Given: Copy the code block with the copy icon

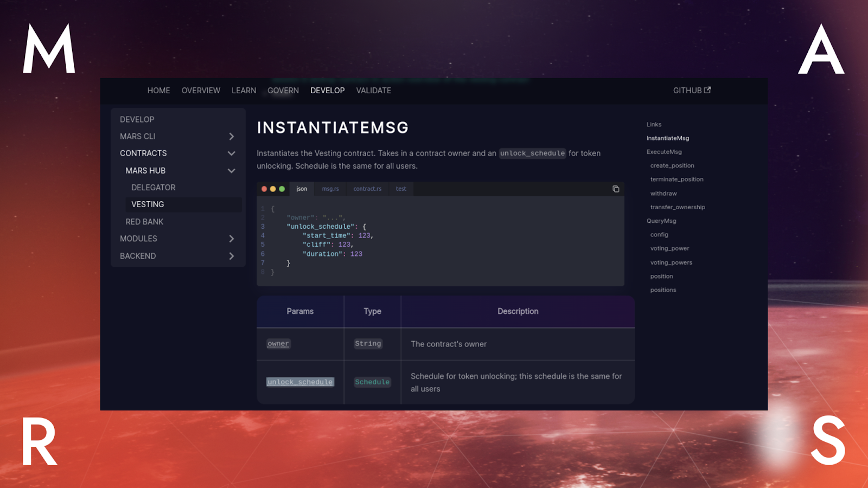Looking at the screenshot, I should click(616, 189).
